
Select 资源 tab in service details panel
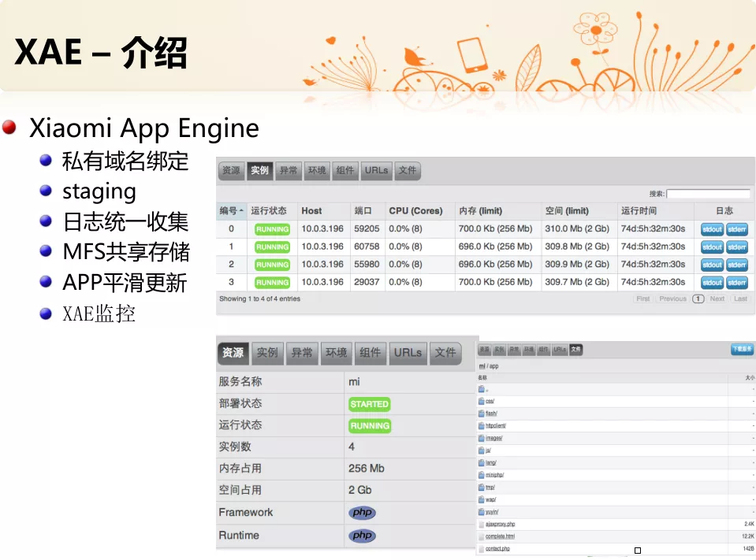pos(233,353)
